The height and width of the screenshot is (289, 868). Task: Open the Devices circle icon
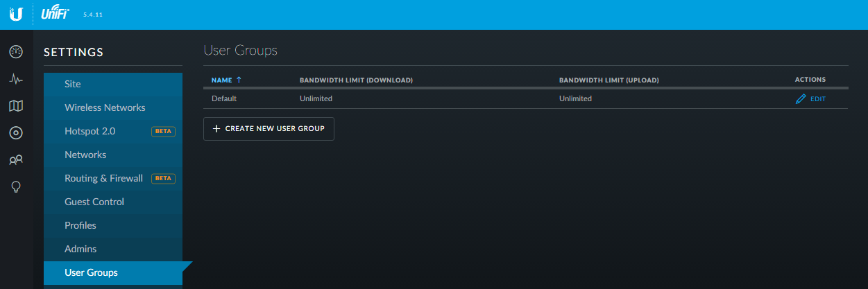pos(16,133)
